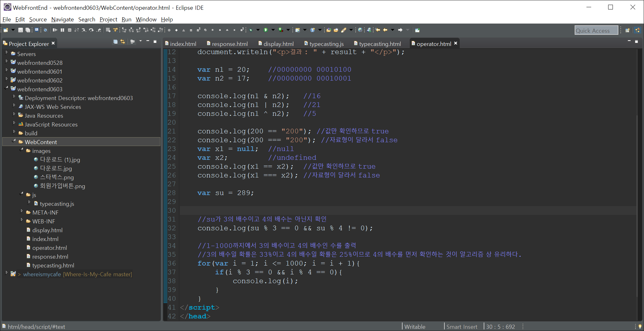The image size is (644, 331).
Task: Click the Step Return icon
Action: pyautogui.click(x=99, y=30)
